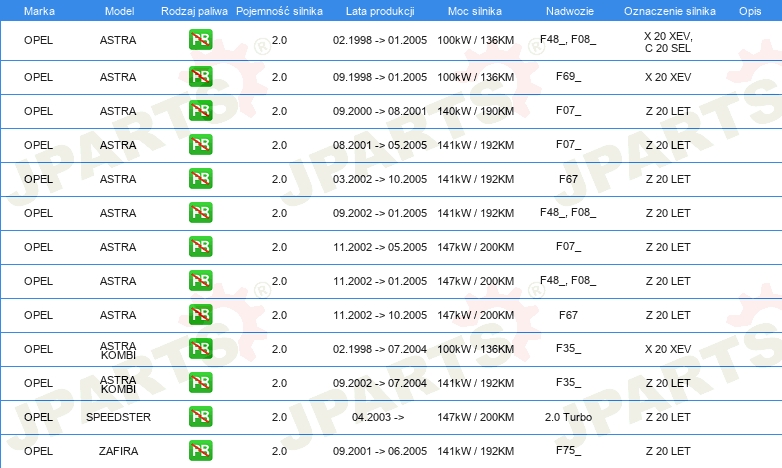The image size is (782, 468).
Task: Select the Z 20 LET cell in the Speedster row
Action: [668, 417]
